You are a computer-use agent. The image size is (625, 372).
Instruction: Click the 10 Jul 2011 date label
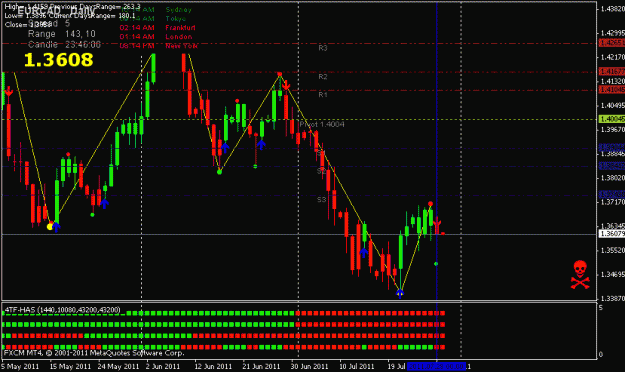click(357, 366)
